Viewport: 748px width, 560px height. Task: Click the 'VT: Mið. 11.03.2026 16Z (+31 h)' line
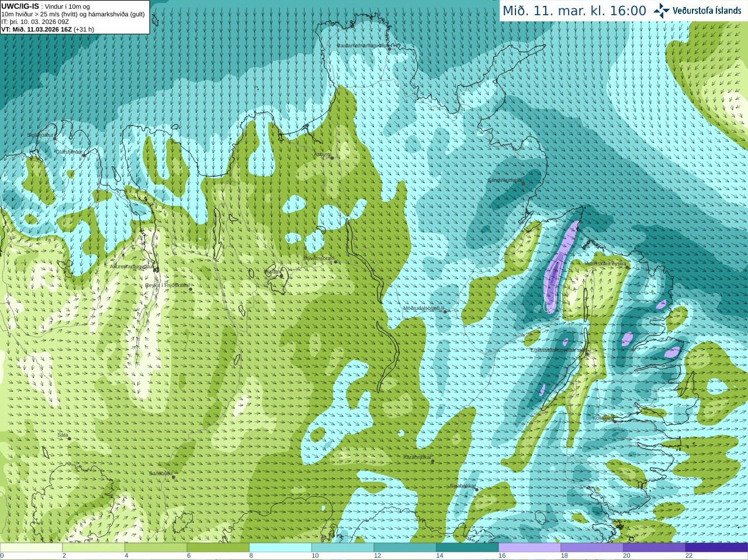(47, 29)
